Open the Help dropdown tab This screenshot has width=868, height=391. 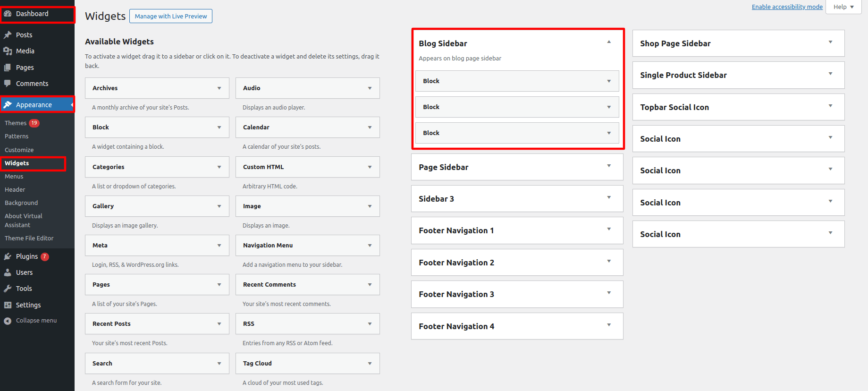point(843,7)
